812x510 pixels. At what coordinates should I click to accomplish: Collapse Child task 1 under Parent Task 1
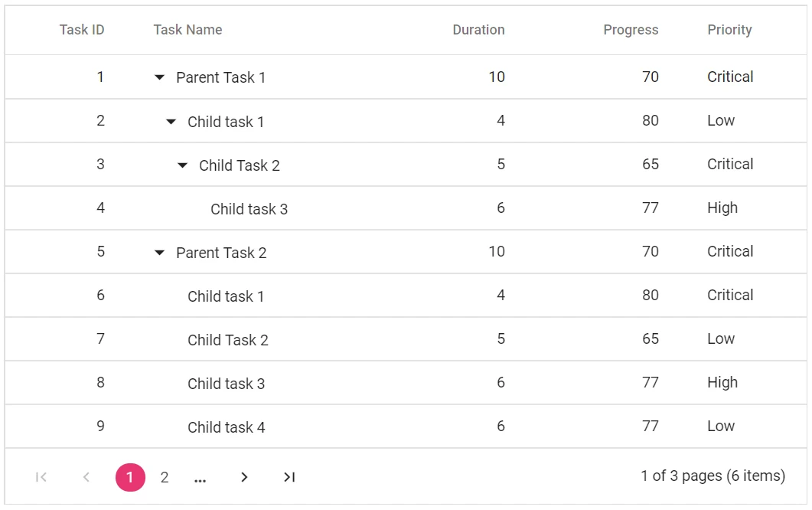click(x=170, y=121)
